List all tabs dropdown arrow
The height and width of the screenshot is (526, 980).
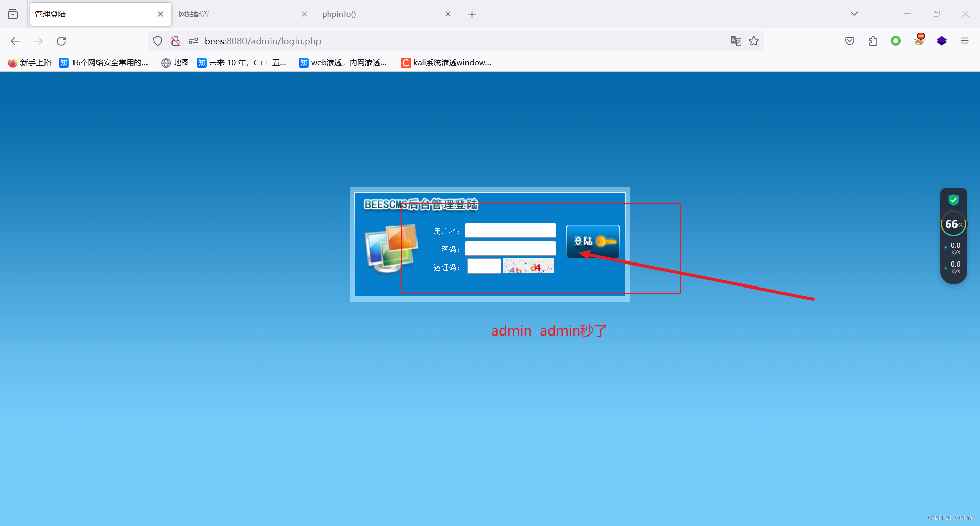(x=854, y=14)
